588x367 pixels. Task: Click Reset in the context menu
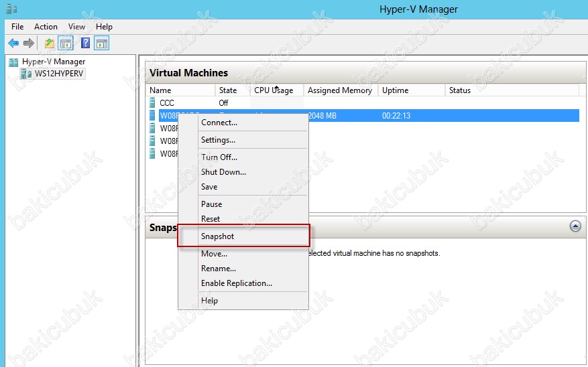pos(243,219)
